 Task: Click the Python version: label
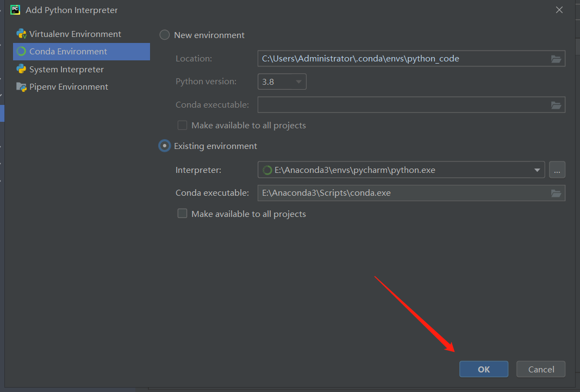[206, 82]
